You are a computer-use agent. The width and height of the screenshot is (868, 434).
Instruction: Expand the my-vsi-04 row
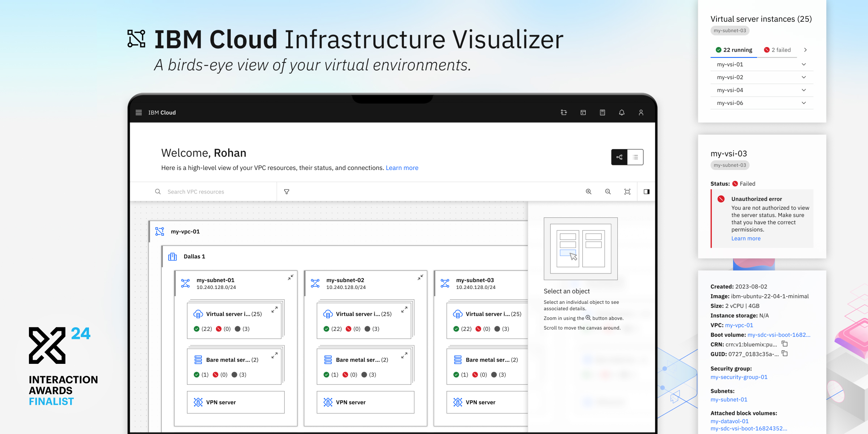804,90
